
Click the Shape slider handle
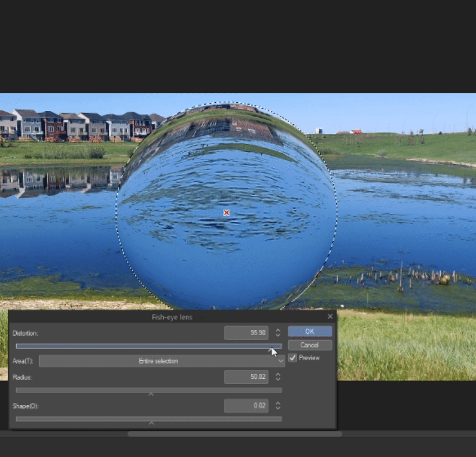[x=151, y=422]
